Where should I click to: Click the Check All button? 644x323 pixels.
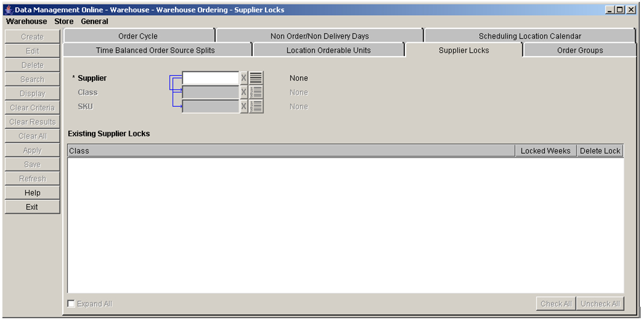(x=556, y=304)
